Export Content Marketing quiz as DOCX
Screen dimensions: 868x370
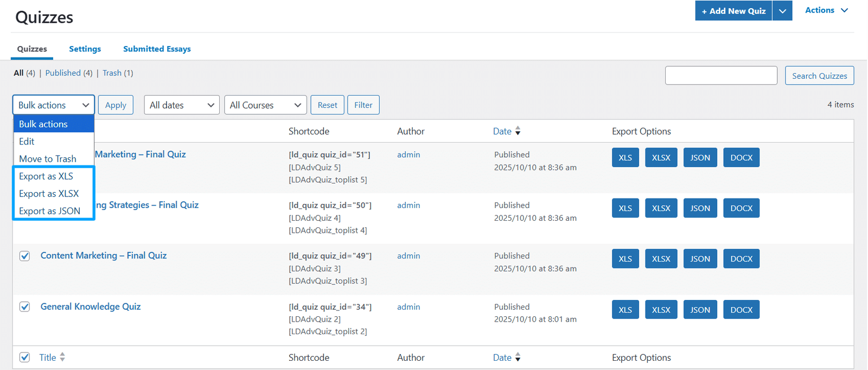(x=741, y=259)
